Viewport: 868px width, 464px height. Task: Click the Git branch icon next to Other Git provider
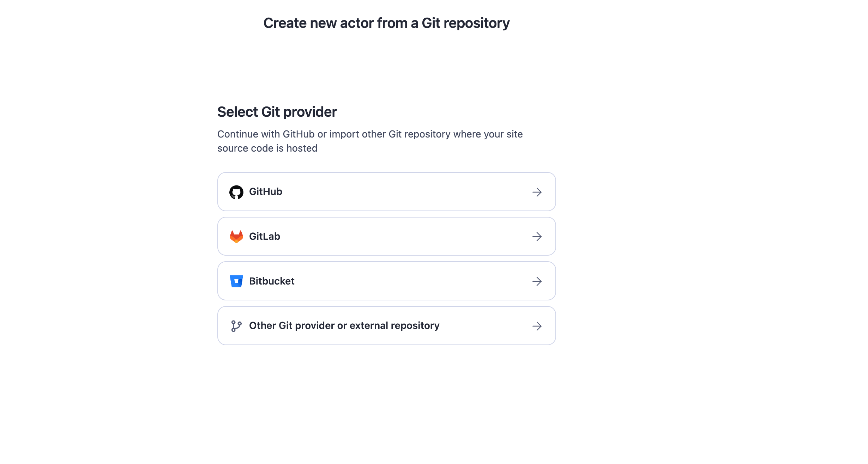237,325
